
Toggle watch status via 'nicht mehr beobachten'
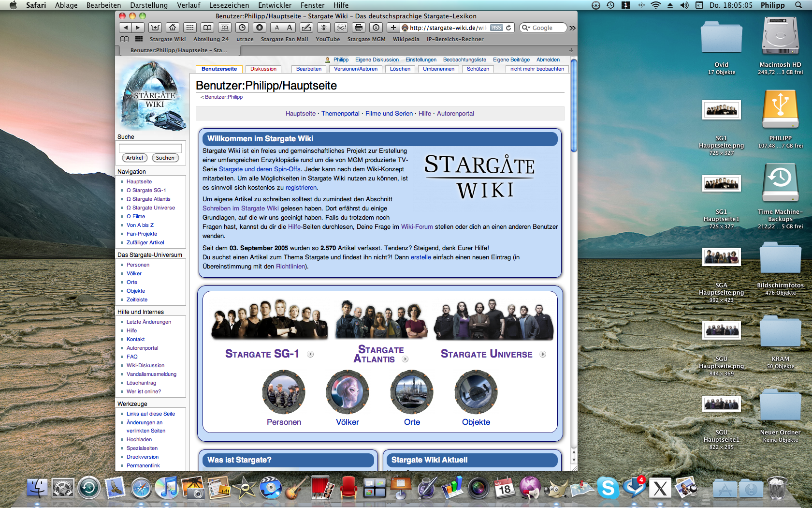(537, 69)
